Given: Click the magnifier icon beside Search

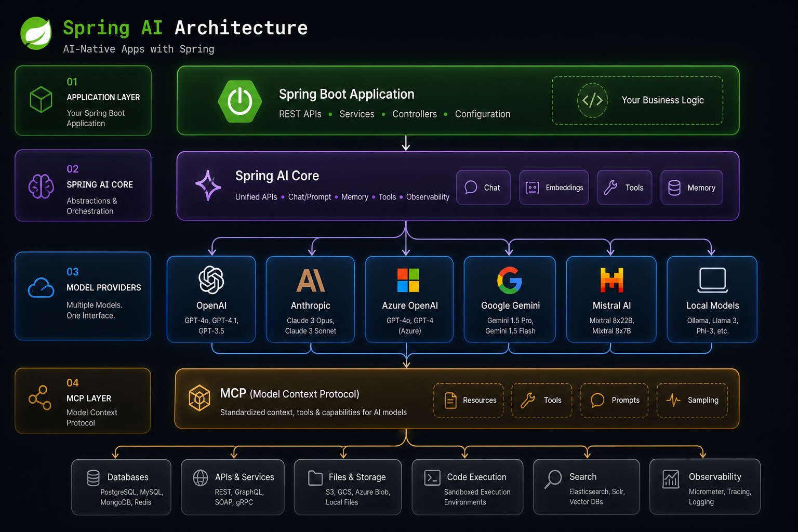Looking at the screenshot, I should point(553,479).
